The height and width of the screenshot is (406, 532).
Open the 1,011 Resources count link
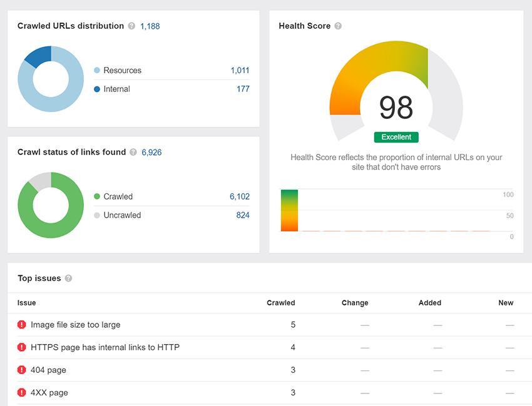coord(240,71)
